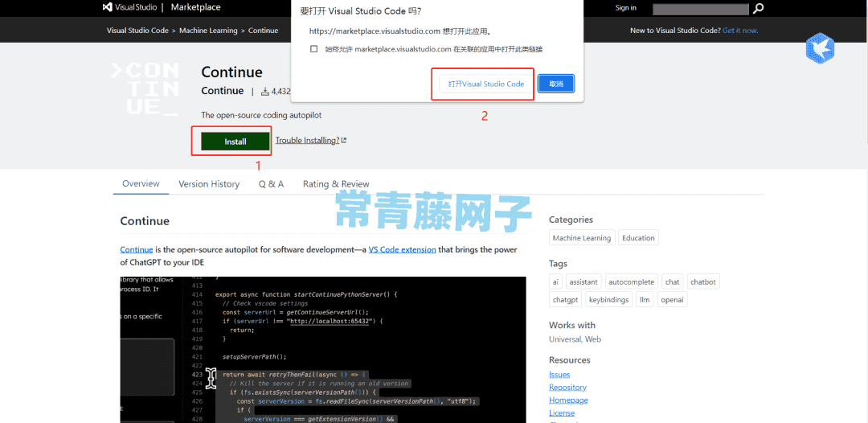Click Marketplace in the header
868x423 pixels.
[x=196, y=7]
